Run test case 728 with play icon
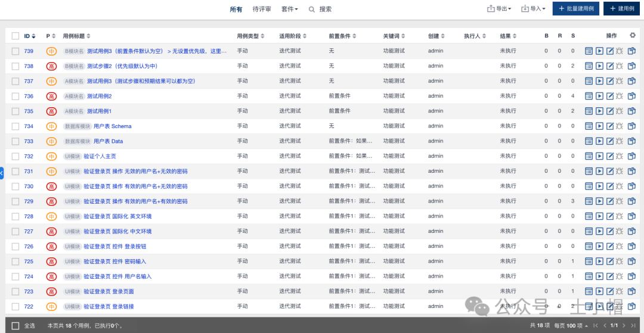The image size is (644, 333). 600,216
